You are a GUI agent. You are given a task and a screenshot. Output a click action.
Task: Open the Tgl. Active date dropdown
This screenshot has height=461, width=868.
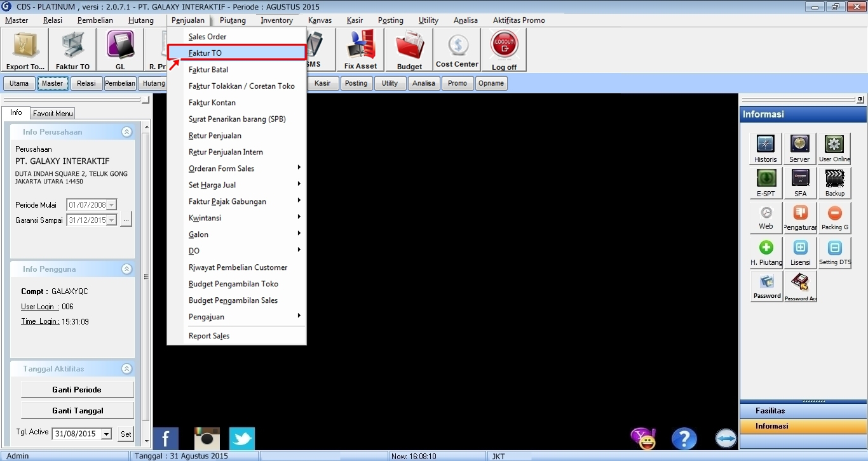[x=106, y=434]
